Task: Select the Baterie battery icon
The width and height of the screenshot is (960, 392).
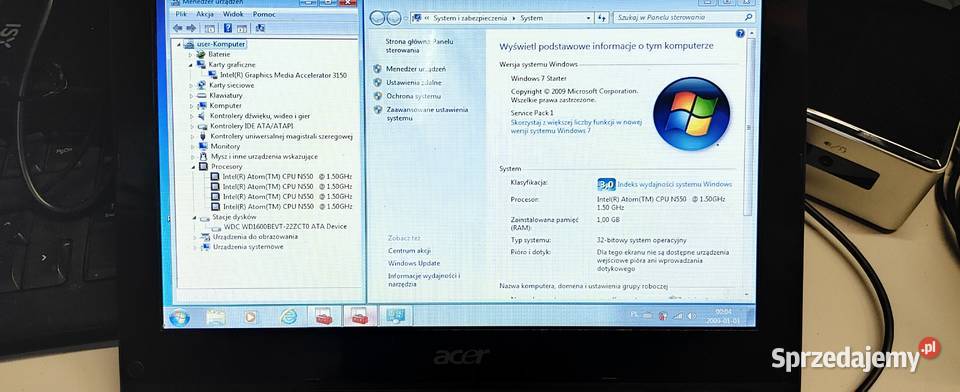Action: [x=201, y=55]
